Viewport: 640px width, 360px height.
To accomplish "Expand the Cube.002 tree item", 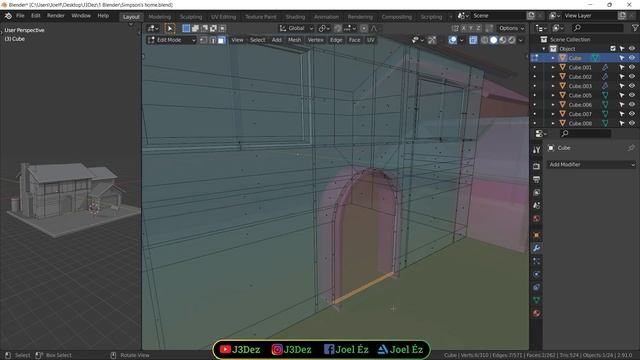I will (x=553, y=77).
